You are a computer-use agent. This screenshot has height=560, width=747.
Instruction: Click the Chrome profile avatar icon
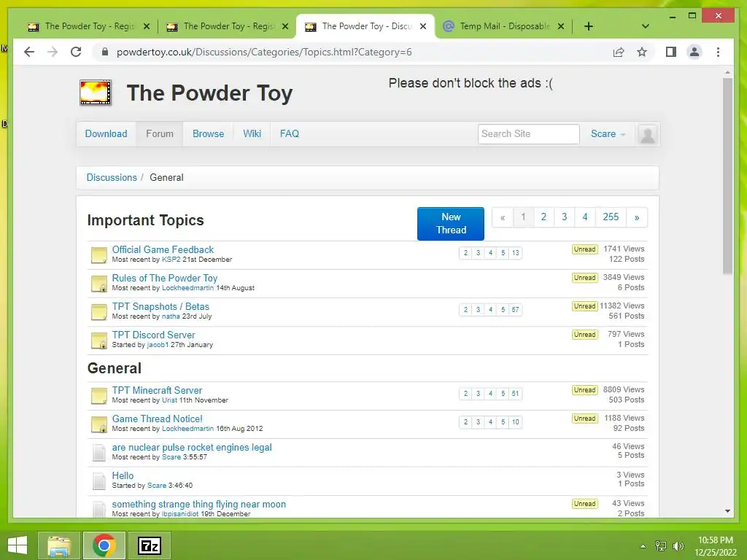click(x=694, y=52)
